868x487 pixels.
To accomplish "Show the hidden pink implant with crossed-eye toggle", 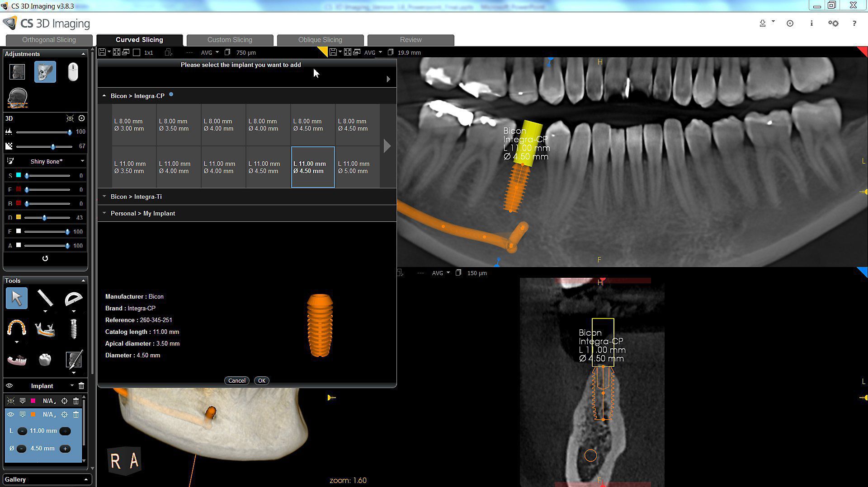I will [x=10, y=401].
